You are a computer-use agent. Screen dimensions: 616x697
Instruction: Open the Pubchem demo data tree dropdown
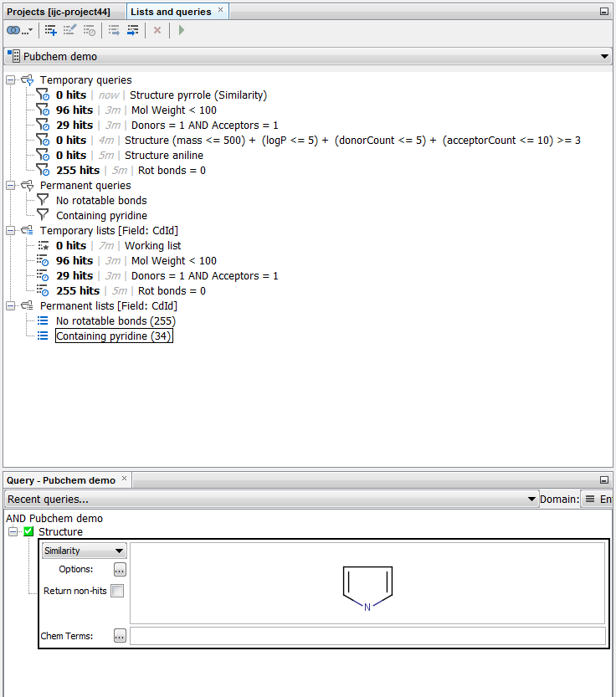point(307,57)
